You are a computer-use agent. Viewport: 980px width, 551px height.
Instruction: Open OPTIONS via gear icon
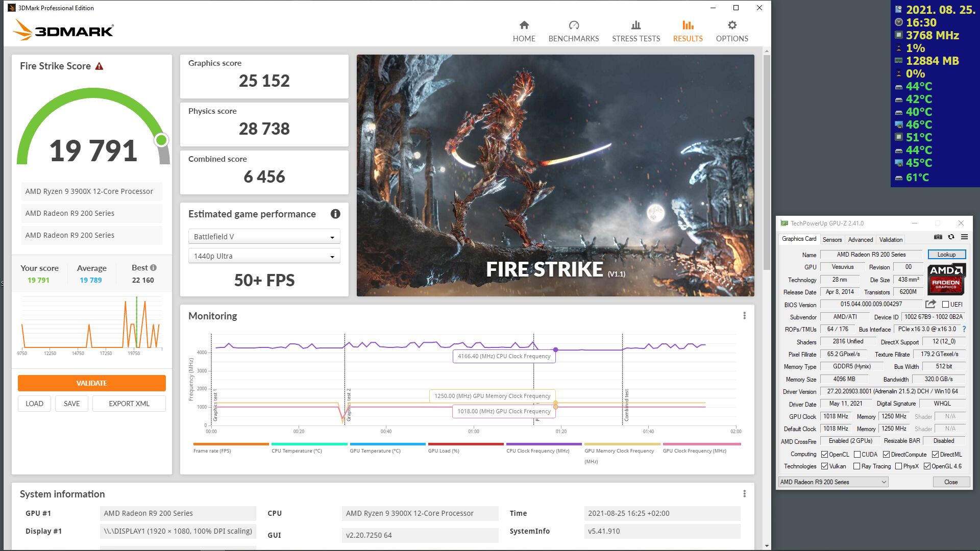point(732,25)
